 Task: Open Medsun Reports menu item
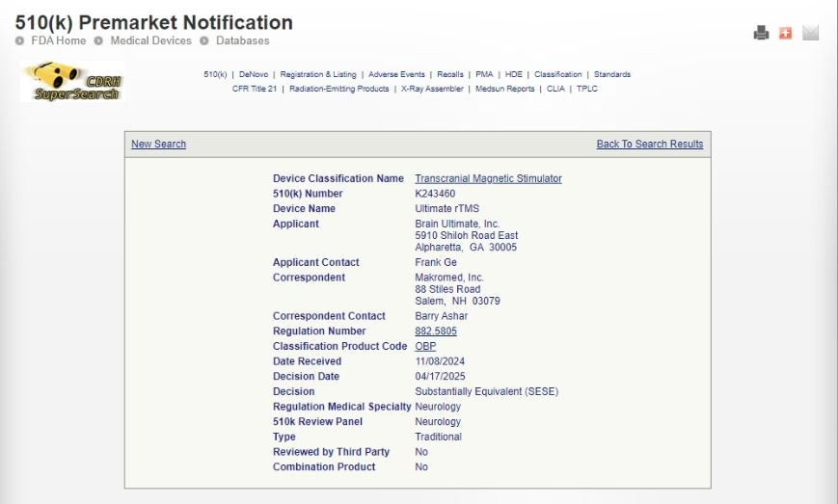[504, 89]
